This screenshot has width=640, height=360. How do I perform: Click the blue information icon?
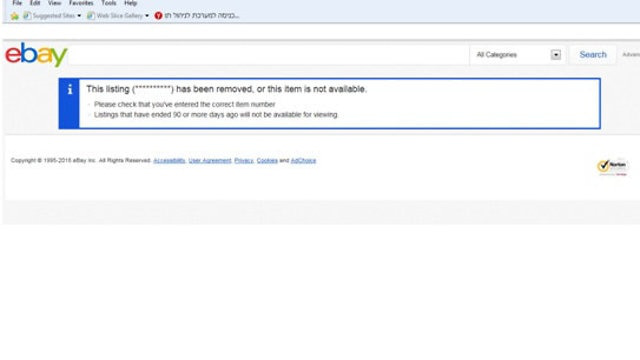[70, 89]
